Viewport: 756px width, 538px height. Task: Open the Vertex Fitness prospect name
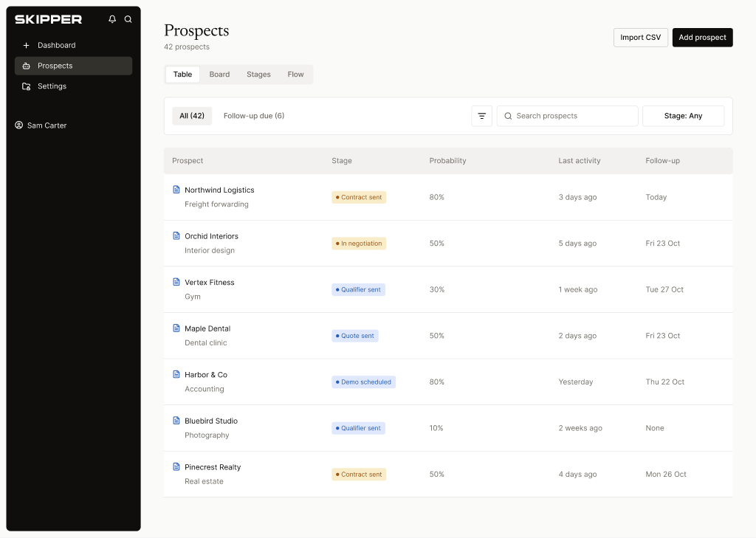tap(209, 283)
